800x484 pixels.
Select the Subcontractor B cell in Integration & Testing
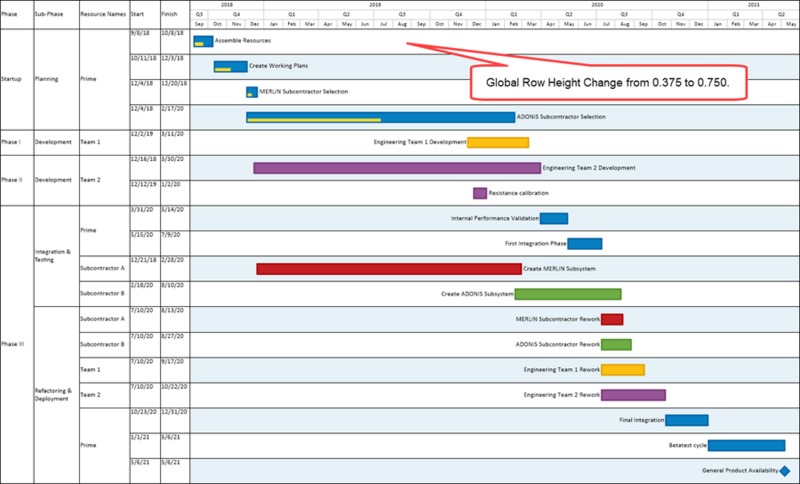(x=105, y=294)
